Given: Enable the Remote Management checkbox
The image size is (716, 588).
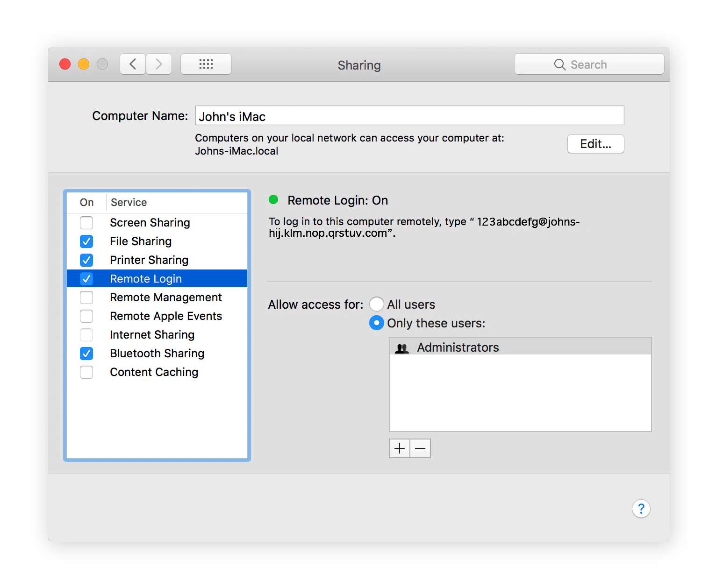Looking at the screenshot, I should pyautogui.click(x=86, y=298).
